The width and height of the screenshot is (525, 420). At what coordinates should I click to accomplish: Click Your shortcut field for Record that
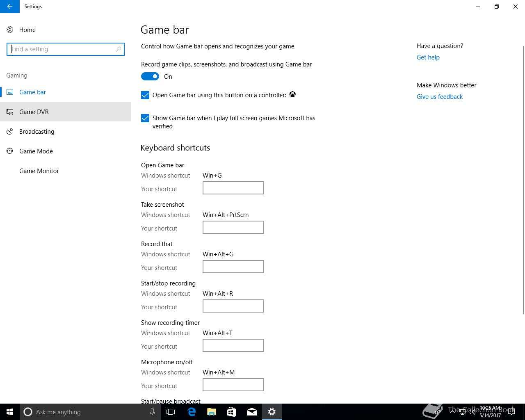coord(233,267)
